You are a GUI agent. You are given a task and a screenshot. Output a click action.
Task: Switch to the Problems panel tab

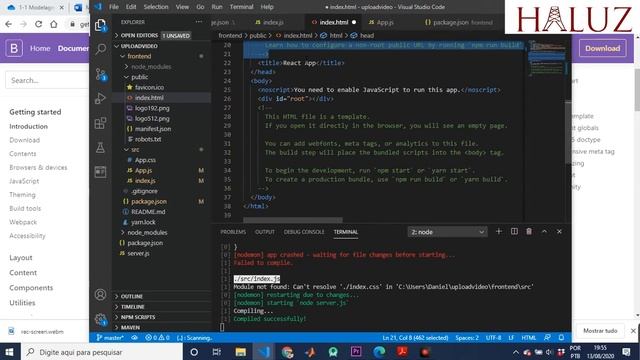233,232
